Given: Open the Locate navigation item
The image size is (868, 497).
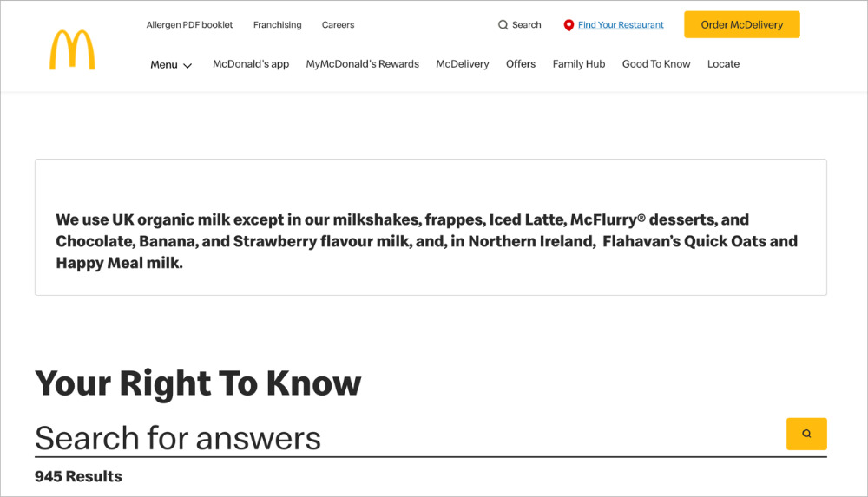Looking at the screenshot, I should tap(723, 64).
